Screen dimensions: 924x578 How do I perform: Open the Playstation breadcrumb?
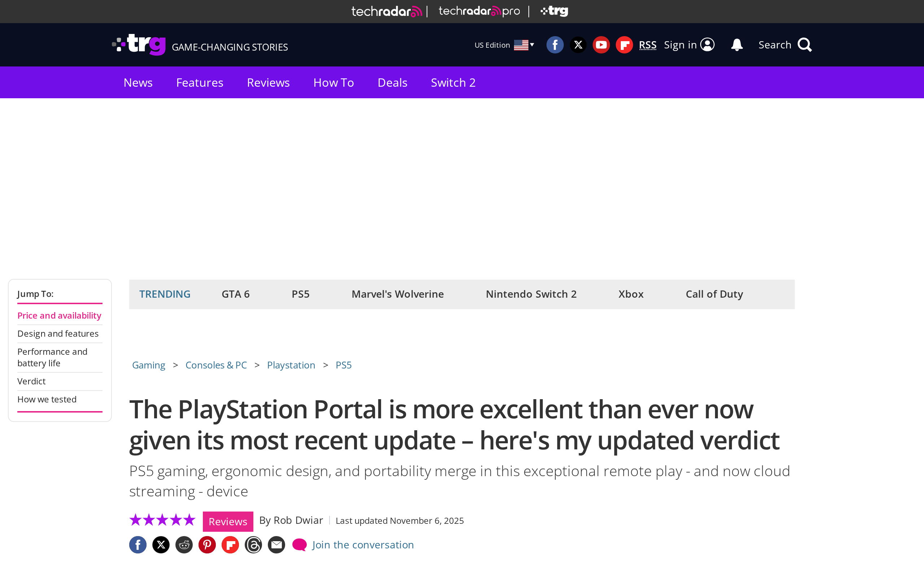pos(291,365)
